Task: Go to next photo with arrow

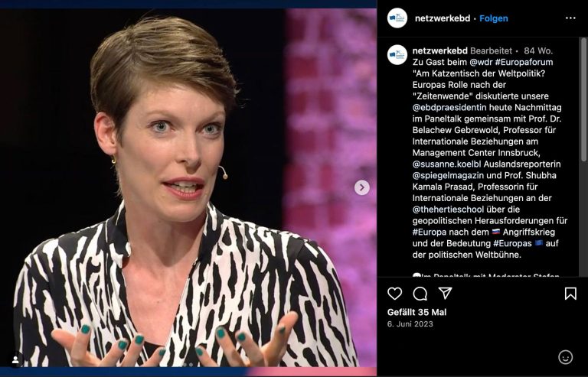Action: coord(361,187)
